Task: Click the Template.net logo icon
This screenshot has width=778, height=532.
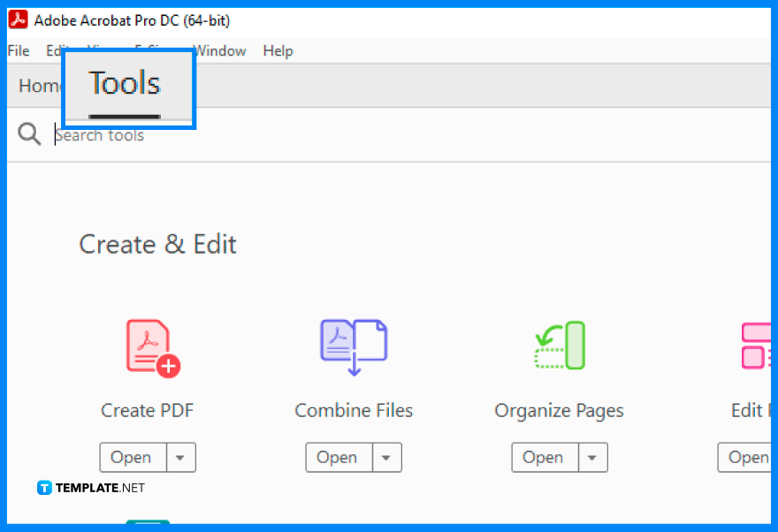Action: (x=43, y=487)
